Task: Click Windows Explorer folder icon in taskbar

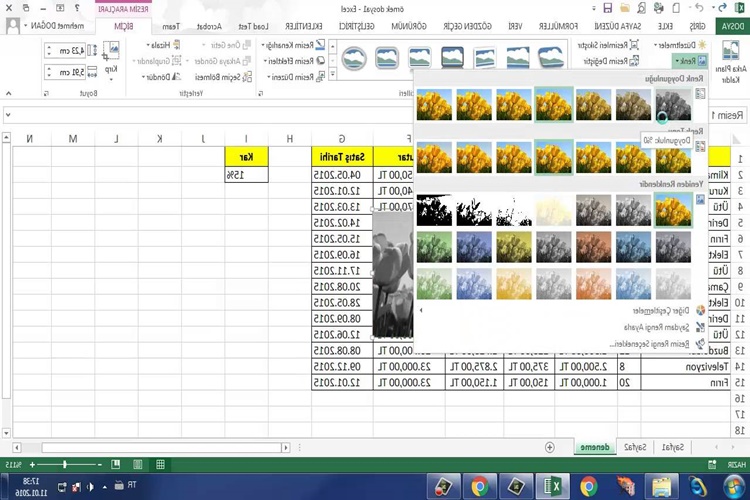Action: 662,487
